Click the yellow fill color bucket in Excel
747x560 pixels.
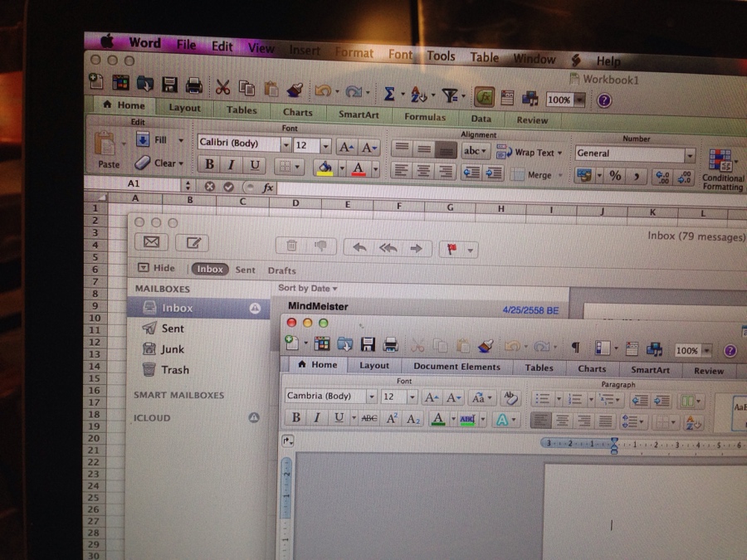(325, 168)
